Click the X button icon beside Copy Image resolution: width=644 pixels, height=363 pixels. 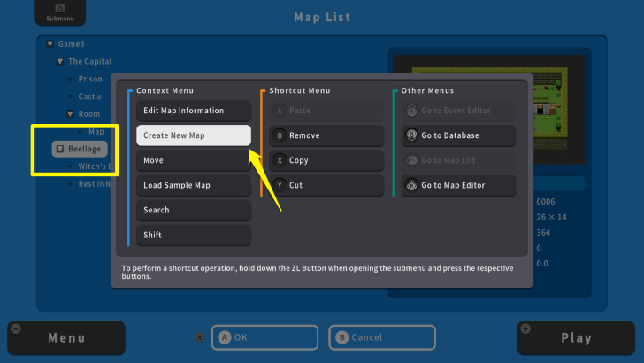click(x=280, y=160)
